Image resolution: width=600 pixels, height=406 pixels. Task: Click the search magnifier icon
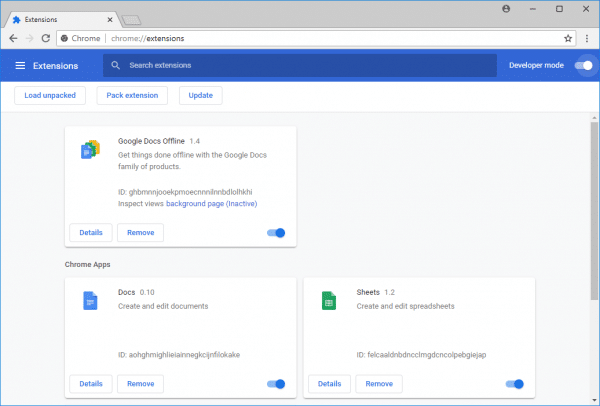pyautogui.click(x=116, y=65)
